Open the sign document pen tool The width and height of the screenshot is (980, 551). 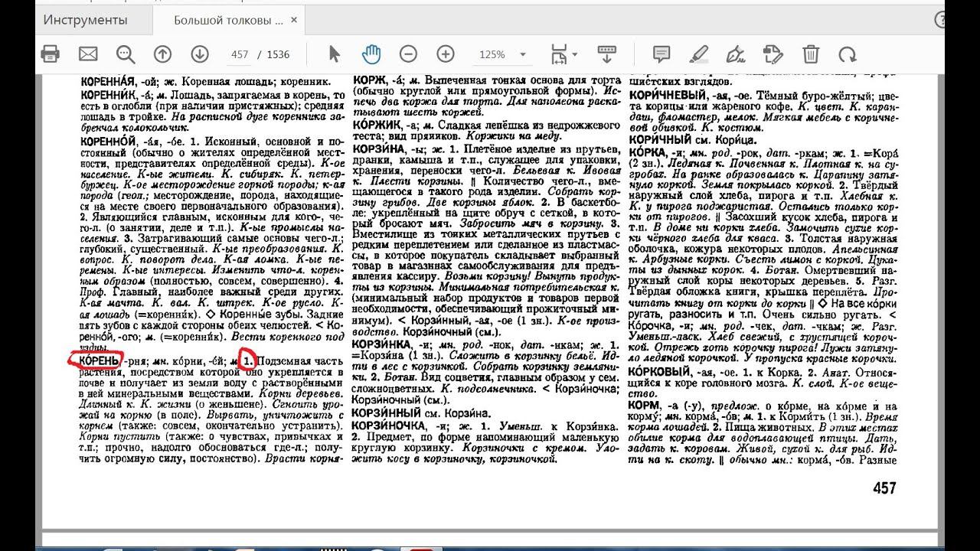point(736,54)
